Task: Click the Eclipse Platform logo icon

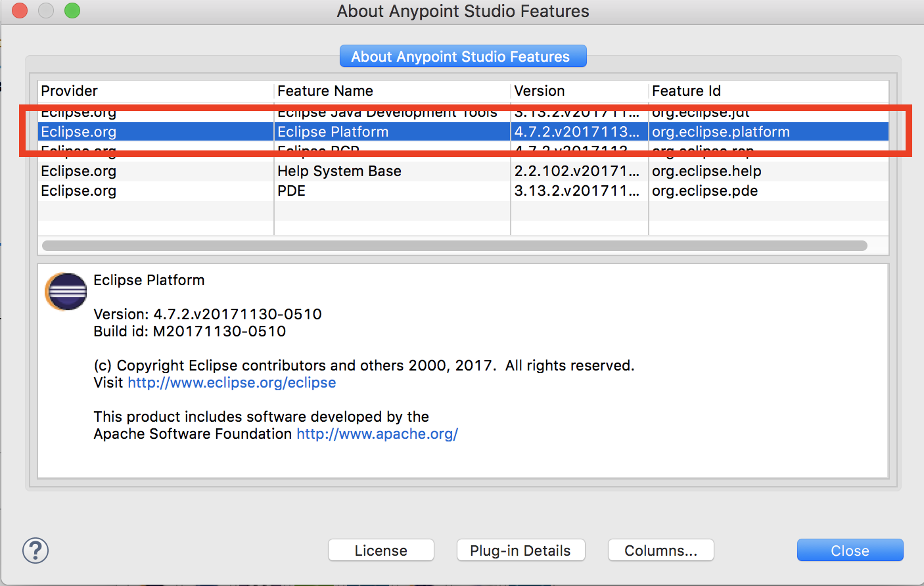Action: click(x=66, y=292)
